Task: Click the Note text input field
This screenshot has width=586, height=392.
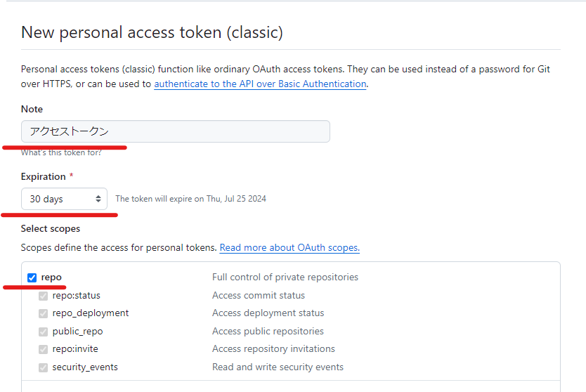Action: point(175,131)
